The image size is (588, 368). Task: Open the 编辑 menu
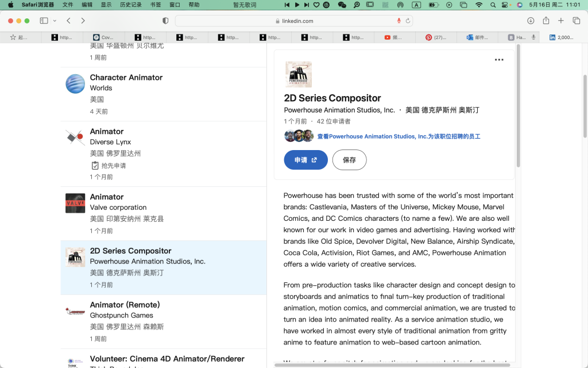(x=87, y=5)
